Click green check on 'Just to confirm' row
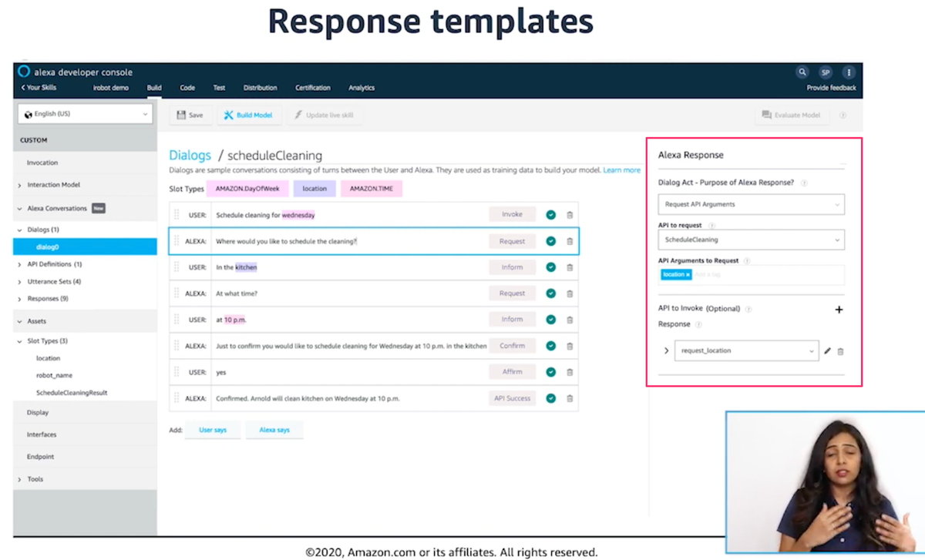Viewport: 925px width, 560px height. pyautogui.click(x=550, y=346)
